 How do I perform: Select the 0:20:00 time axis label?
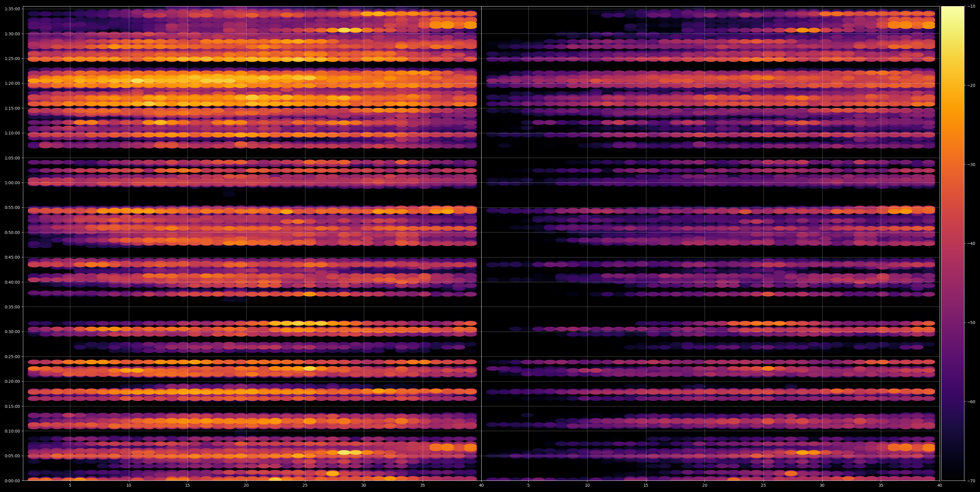click(x=12, y=381)
